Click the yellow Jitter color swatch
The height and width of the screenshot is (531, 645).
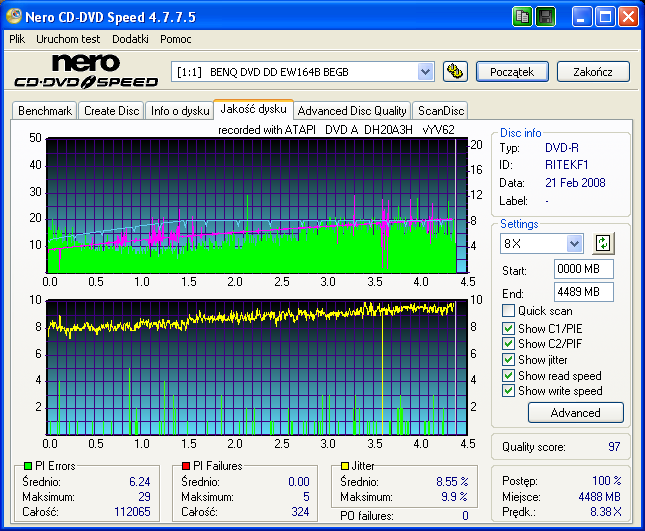coord(345,466)
